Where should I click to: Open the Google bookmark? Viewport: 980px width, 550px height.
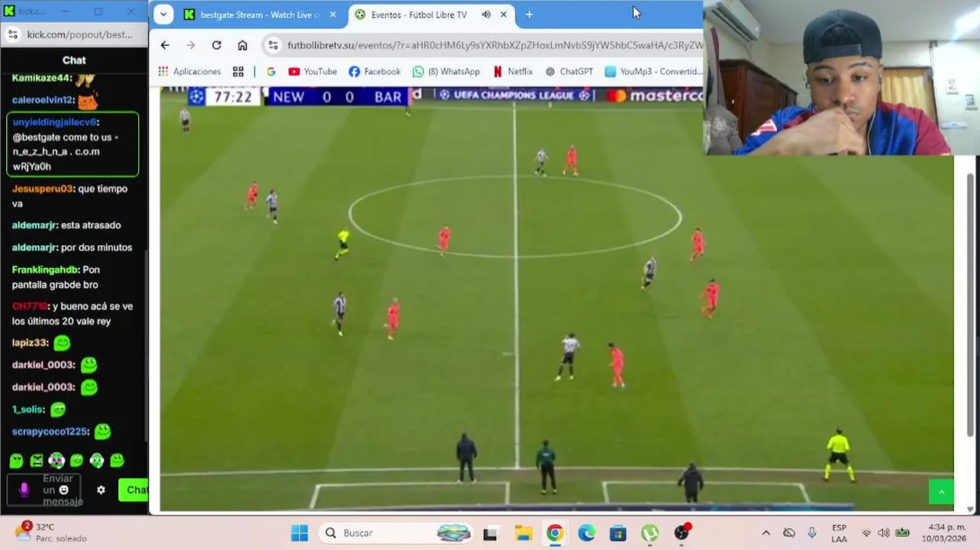[271, 71]
